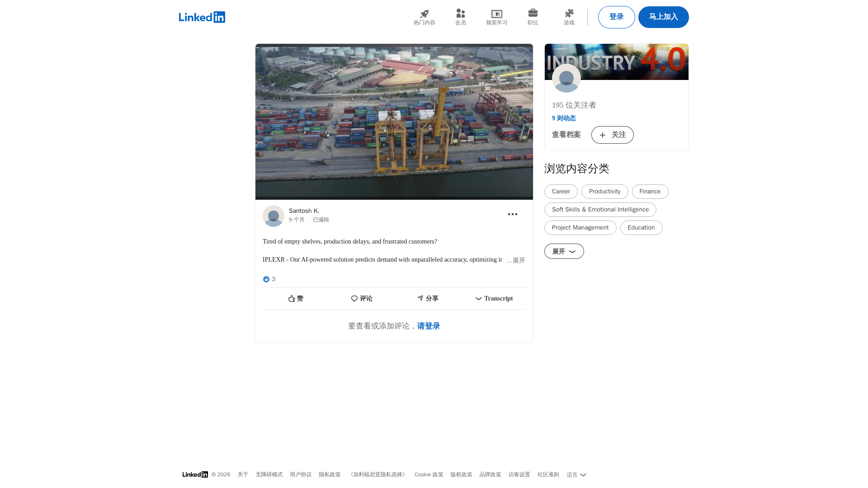This screenshot has height=488, width=868.
Task: Select the Productivity category chip
Action: click(604, 192)
